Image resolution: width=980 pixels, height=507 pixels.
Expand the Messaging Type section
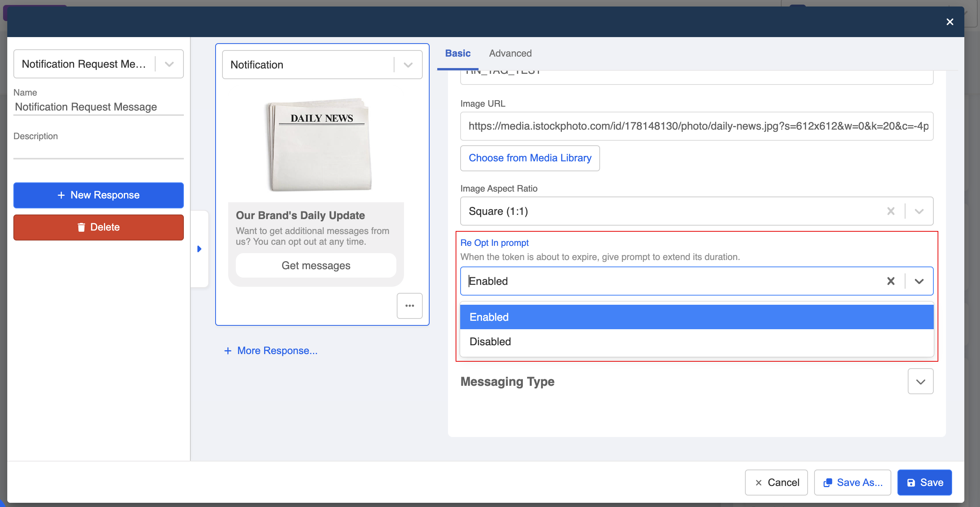coord(920,381)
